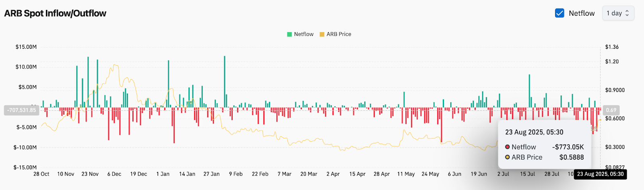Click the 0.69 right axis price marker
This screenshot has width=644, height=190.
tap(611, 110)
